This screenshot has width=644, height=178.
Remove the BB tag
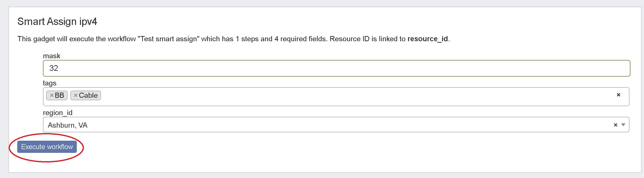52,95
